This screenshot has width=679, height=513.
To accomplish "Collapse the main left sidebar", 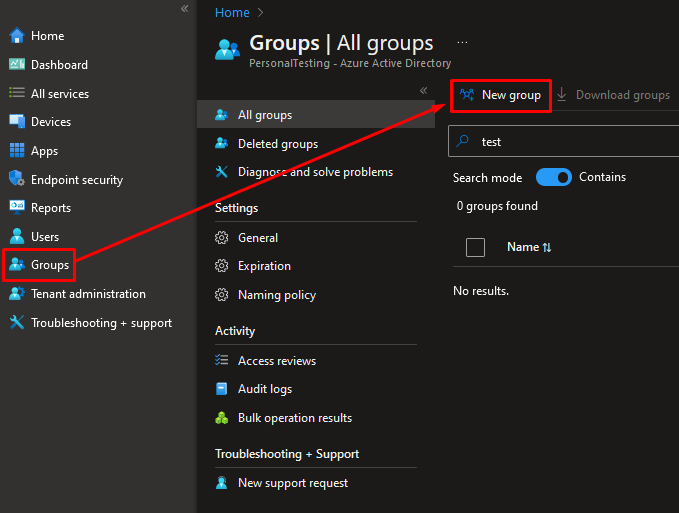I will pos(184,8).
